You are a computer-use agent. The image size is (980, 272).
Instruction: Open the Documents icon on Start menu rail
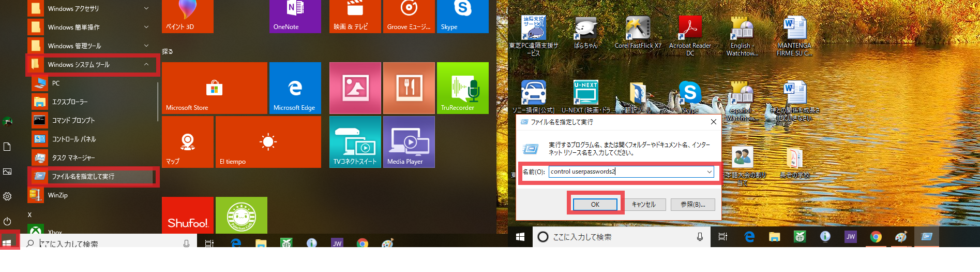point(7,147)
